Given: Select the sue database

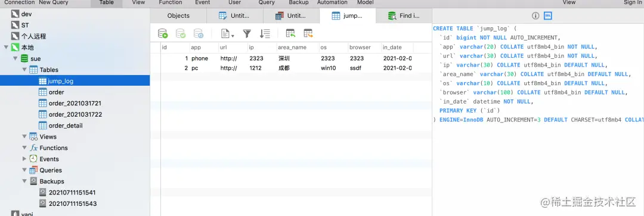Looking at the screenshot, I should [35, 58].
